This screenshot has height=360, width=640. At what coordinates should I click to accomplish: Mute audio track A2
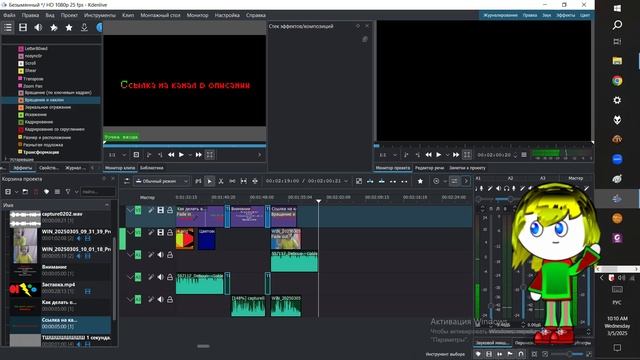click(x=160, y=277)
